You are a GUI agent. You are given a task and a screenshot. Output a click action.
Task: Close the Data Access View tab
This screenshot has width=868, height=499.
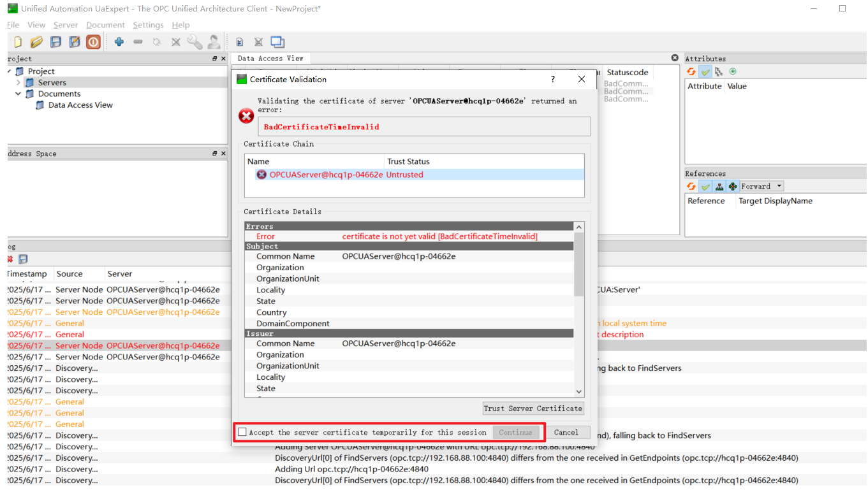[675, 58]
